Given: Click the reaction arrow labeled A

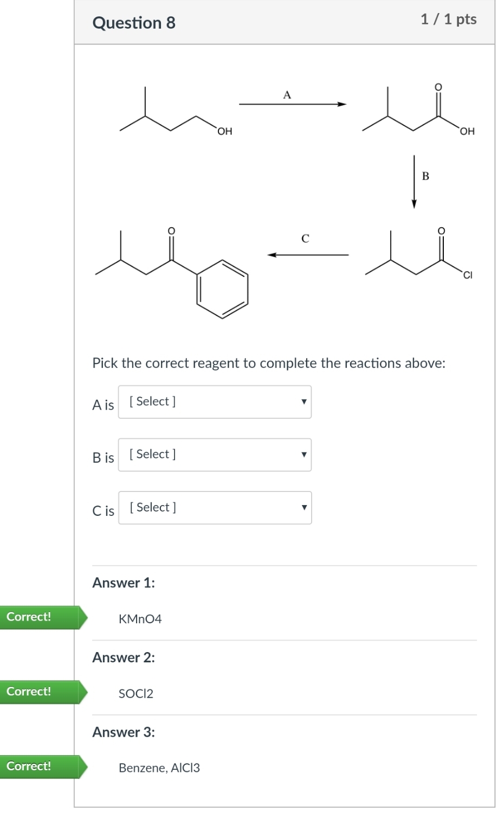Looking at the screenshot, I should click(x=292, y=104).
